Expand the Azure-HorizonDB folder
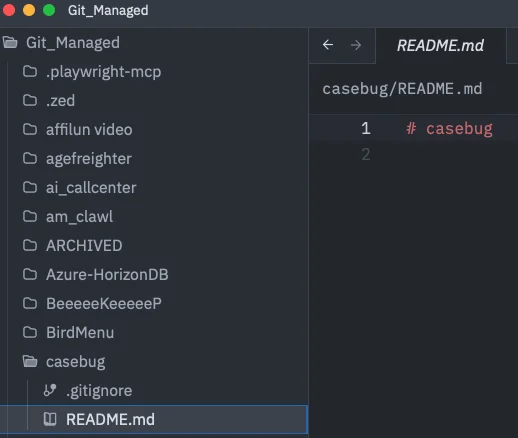518x438 pixels. pos(154,274)
